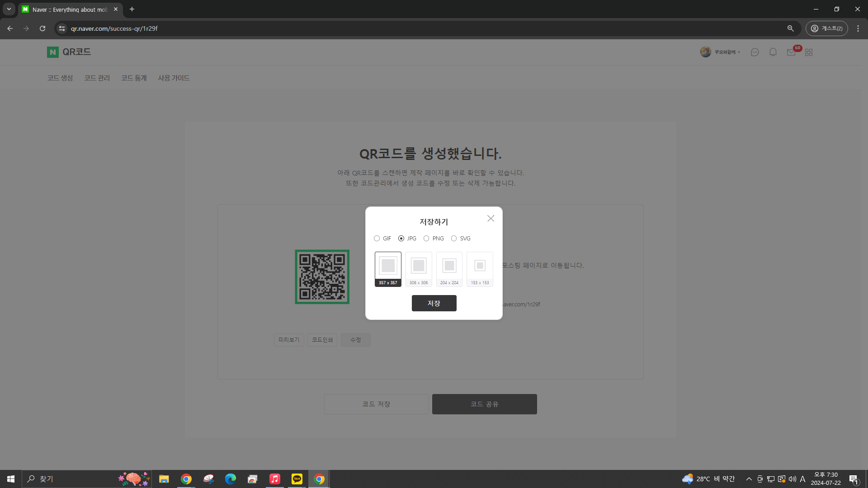Expand hidden icons in the system tray
The image size is (868, 488).
pos(749,479)
